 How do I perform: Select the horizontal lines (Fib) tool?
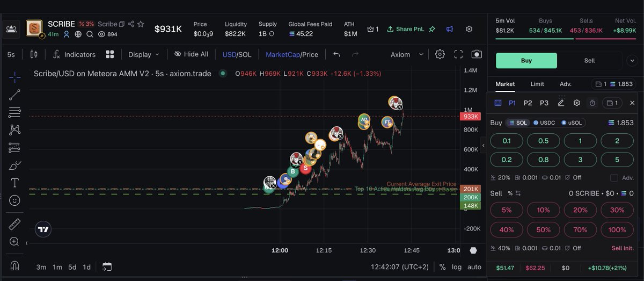14,113
